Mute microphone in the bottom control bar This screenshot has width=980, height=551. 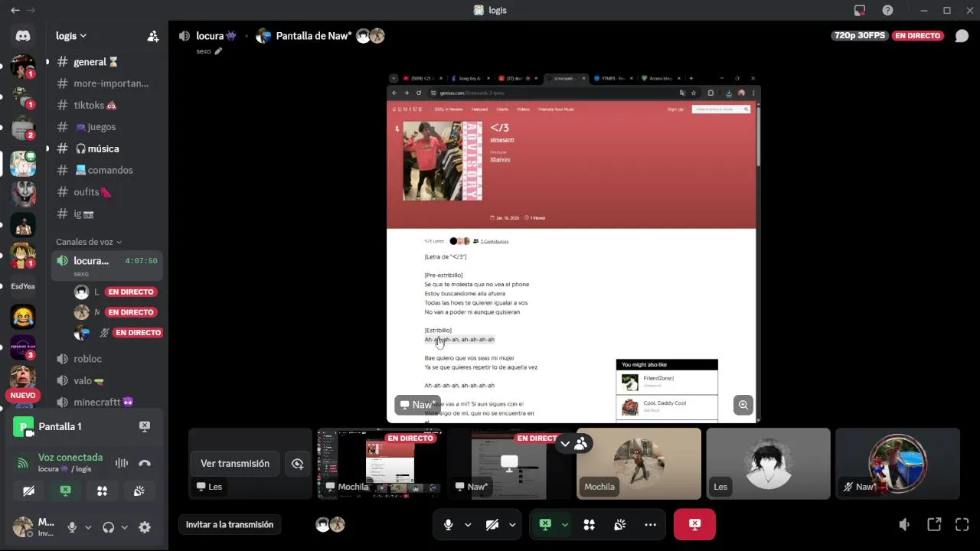tap(448, 524)
